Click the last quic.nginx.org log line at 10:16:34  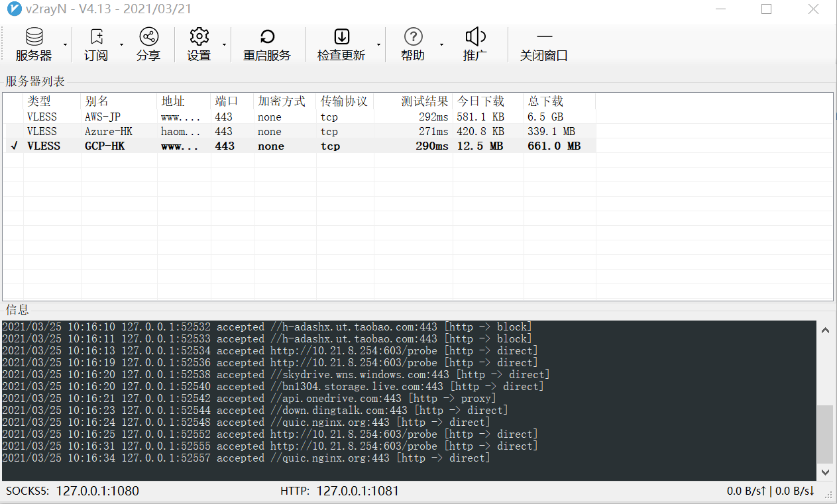coord(246,458)
